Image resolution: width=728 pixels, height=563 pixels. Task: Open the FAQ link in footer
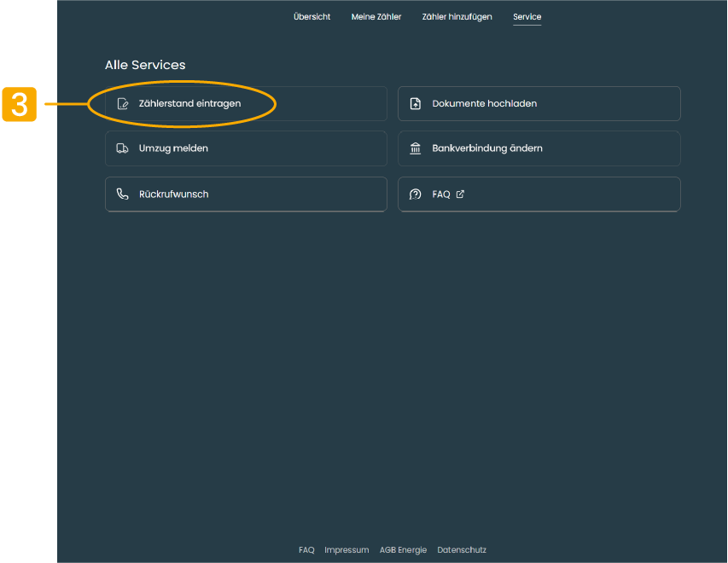[306, 550]
